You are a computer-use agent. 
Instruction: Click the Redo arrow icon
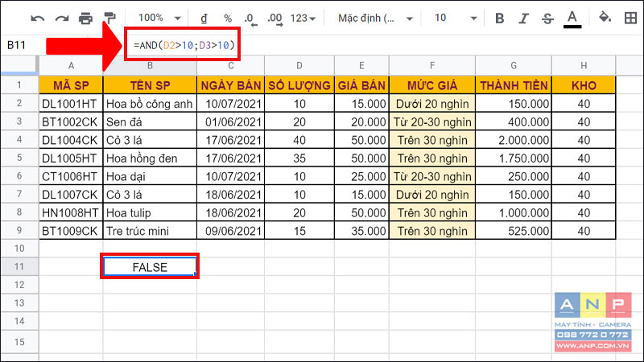62,18
